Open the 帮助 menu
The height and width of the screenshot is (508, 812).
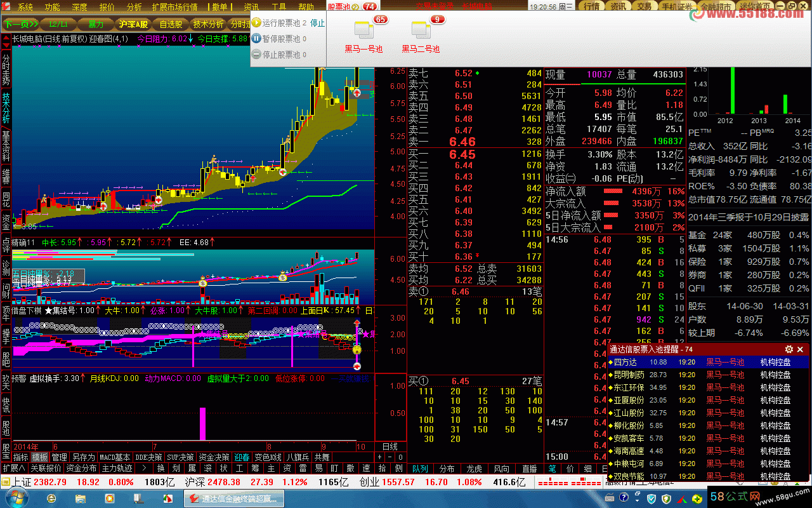[x=306, y=8]
